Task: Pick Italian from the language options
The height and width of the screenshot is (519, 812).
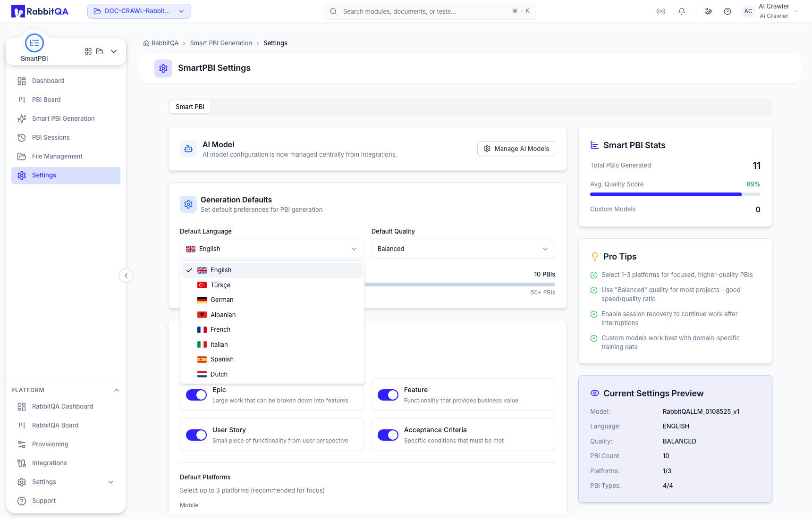Action: (272, 345)
